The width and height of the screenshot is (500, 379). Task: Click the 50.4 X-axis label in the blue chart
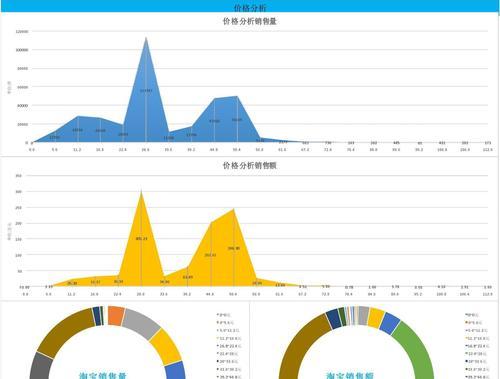(x=237, y=150)
